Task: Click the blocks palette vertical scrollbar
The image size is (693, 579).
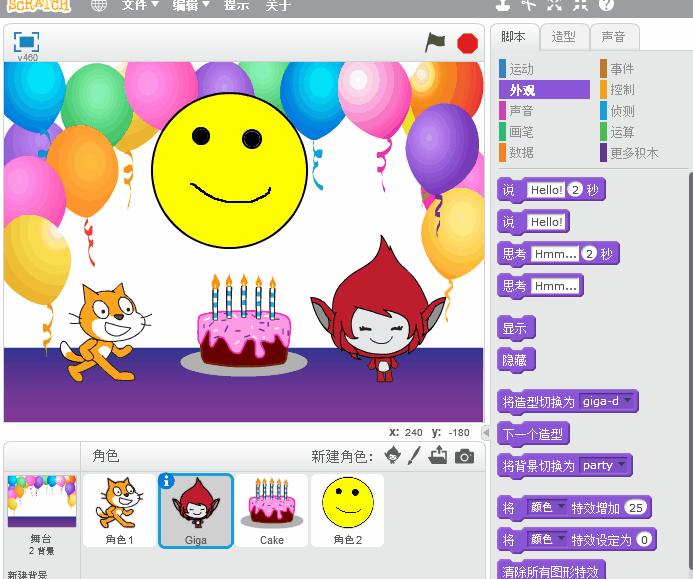Action: click(x=690, y=371)
